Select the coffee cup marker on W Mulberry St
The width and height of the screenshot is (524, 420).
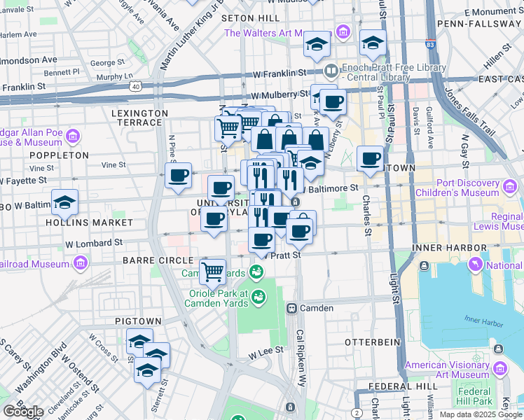coord(333,101)
